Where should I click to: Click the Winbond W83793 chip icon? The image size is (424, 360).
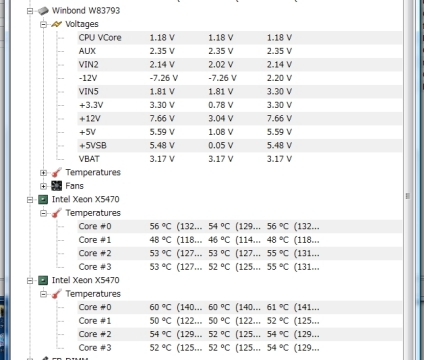43,11
